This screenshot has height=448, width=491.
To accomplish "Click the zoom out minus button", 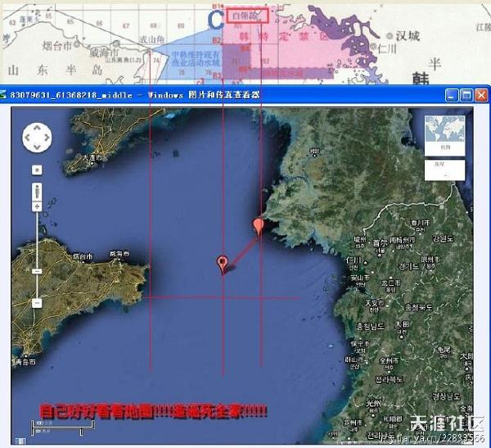I will [37, 303].
